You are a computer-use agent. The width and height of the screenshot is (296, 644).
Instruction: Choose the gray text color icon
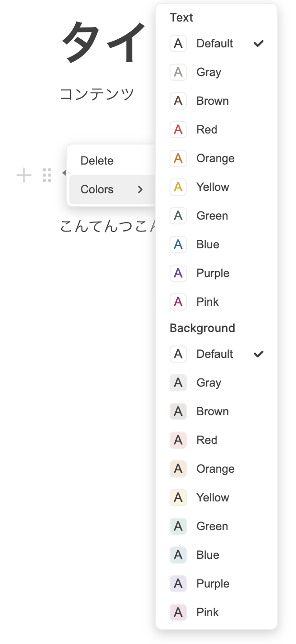(x=178, y=72)
